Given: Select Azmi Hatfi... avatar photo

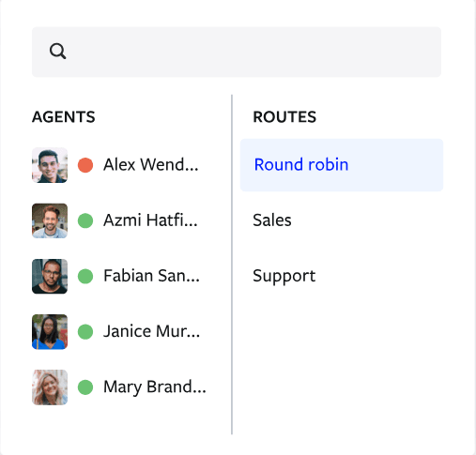Looking at the screenshot, I should (x=50, y=220).
